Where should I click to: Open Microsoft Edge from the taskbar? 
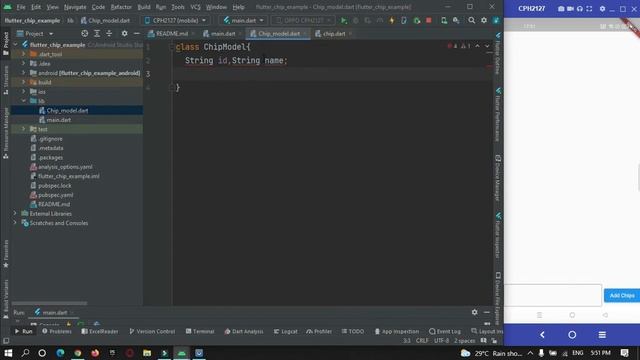(x=60, y=353)
